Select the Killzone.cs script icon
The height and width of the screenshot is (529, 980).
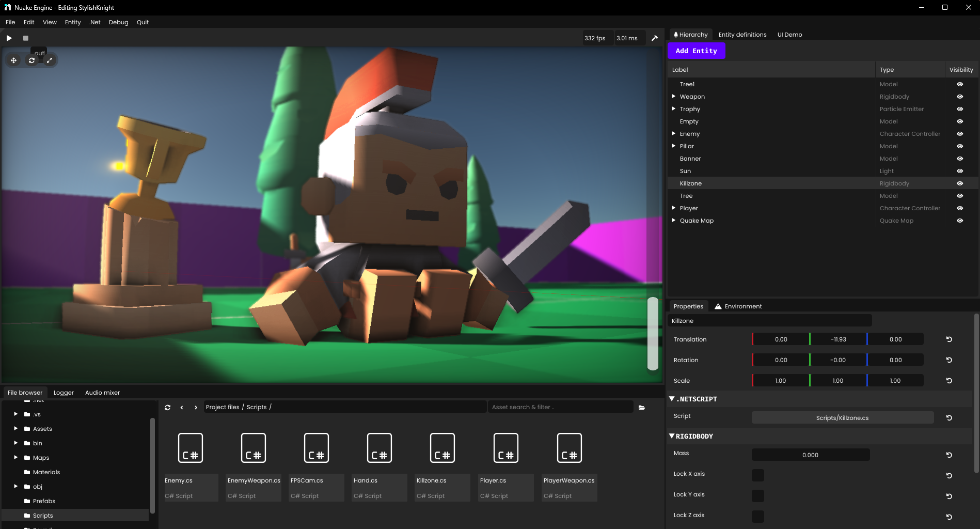pyautogui.click(x=442, y=448)
